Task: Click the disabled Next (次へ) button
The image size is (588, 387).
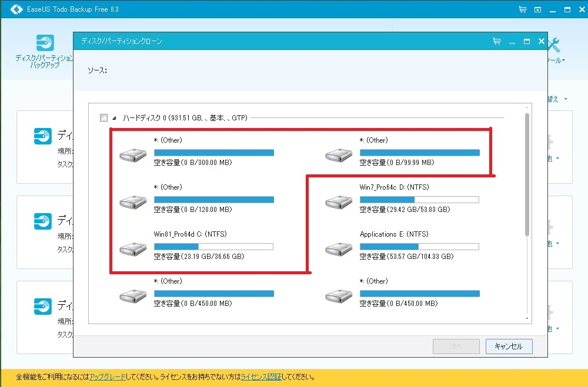Action: coord(456,346)
